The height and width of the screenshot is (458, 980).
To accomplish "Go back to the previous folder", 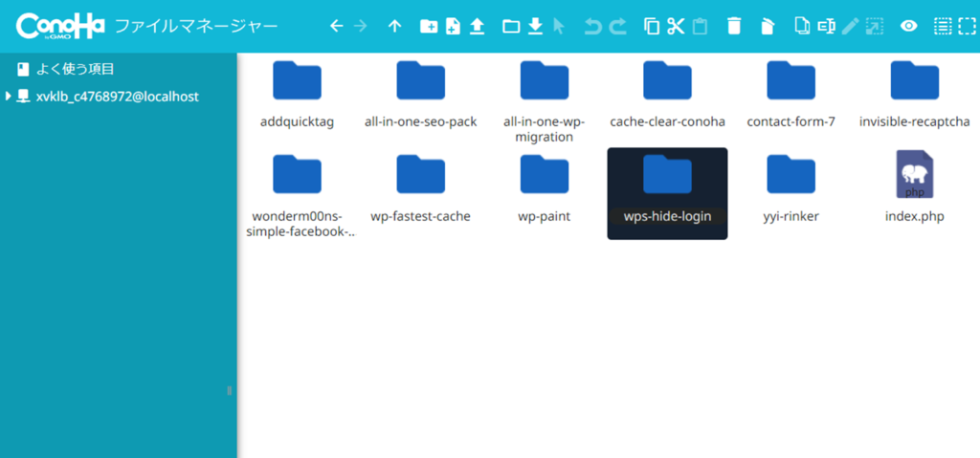I will coord(337,26).
